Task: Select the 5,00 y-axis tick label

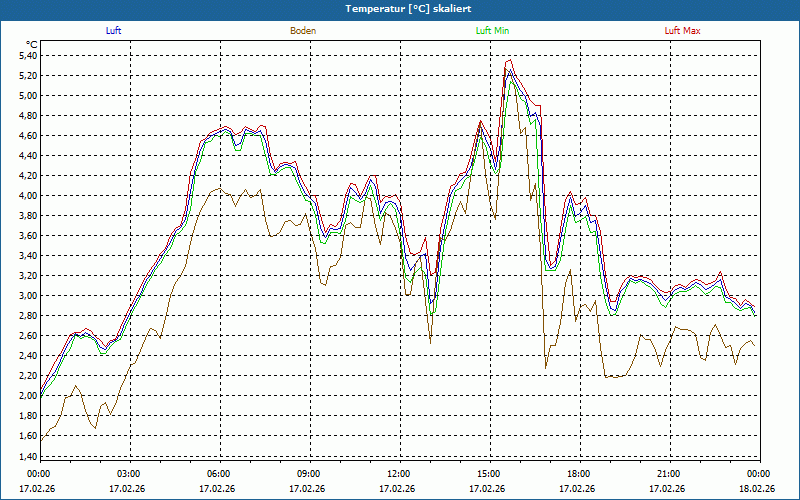Action: point(28,96)
